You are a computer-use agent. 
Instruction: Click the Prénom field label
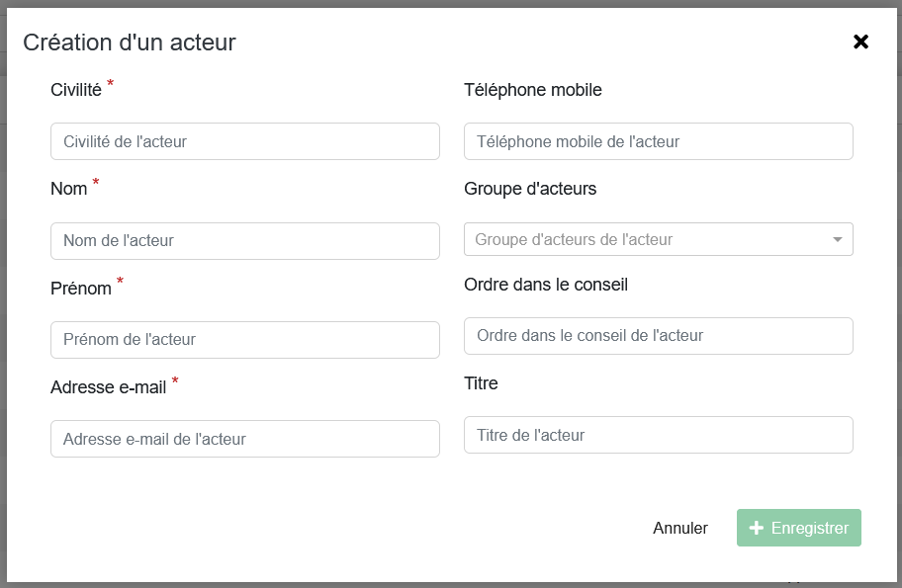tap(81, 289)
